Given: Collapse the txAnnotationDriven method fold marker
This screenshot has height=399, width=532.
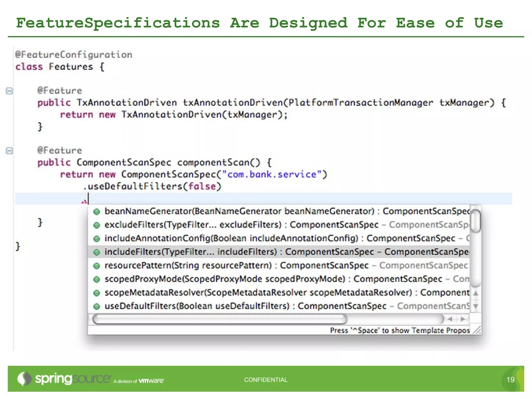Looking at the screenshot, I should 9,91.
